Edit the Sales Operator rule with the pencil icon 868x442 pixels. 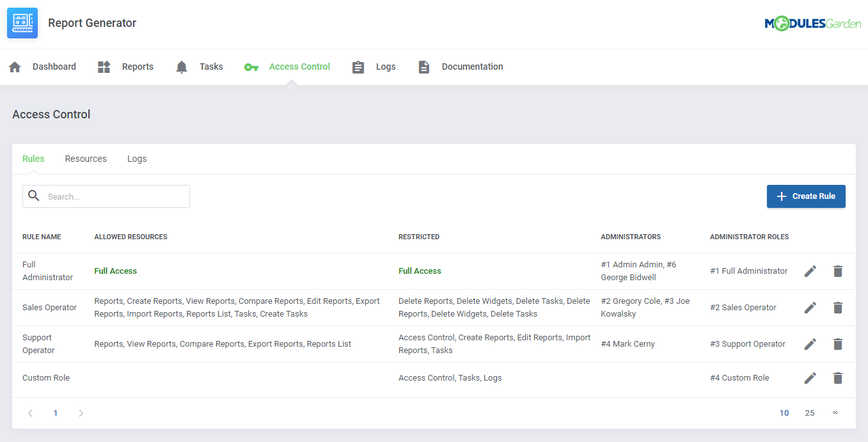810,308
